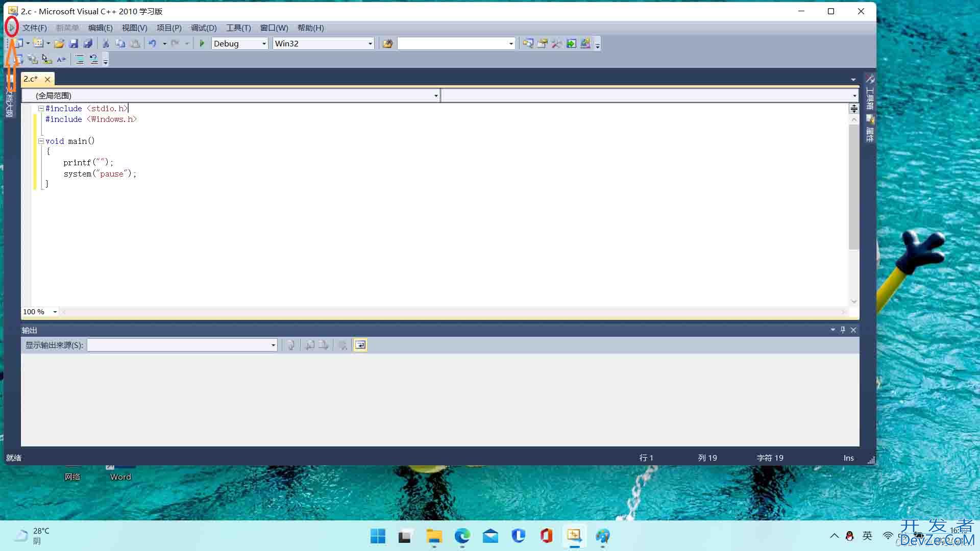Click the Redo arrow icon
Screen dimensions: 980x551
click(x=175, y=43)
